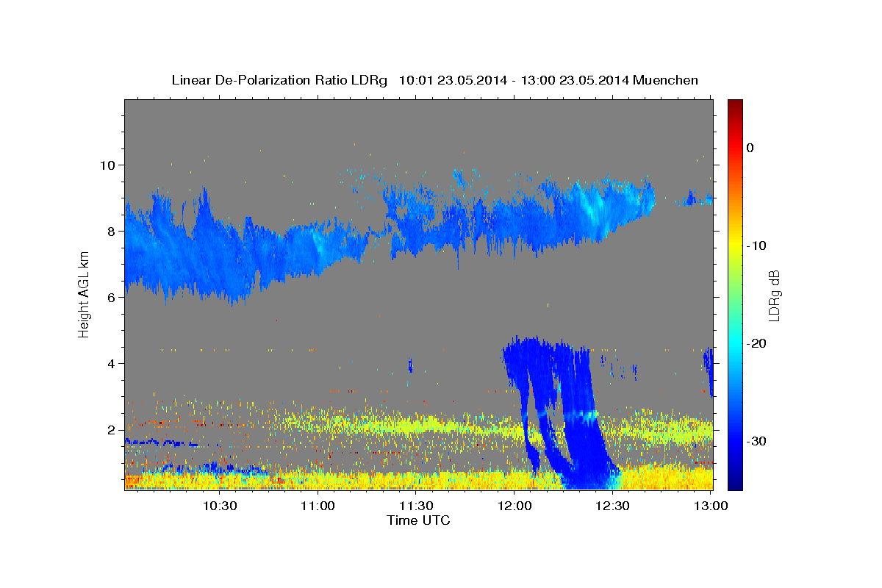The width and height of the screenshot is (882, 588).
Task: Click the colorbar value -10 label
Action: pos(757,245)
